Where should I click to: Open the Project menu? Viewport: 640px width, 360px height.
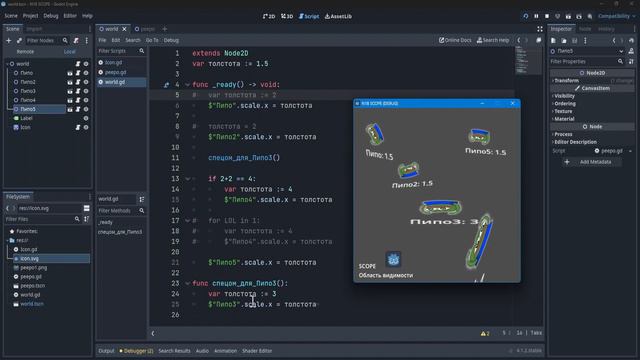click(30, 16)
